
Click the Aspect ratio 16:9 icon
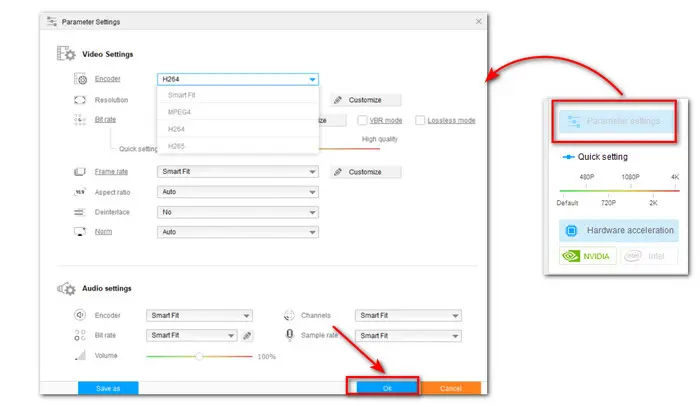[x=80, y=192]
